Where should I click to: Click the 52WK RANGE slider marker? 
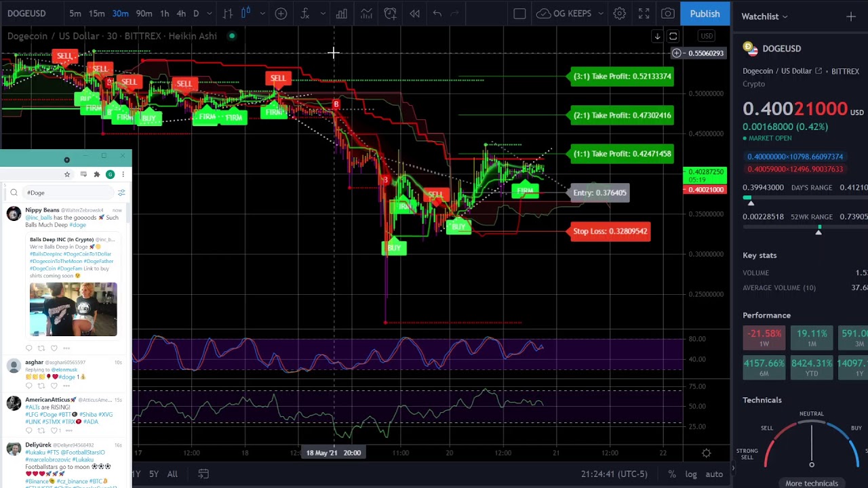(x=818, y=231)
